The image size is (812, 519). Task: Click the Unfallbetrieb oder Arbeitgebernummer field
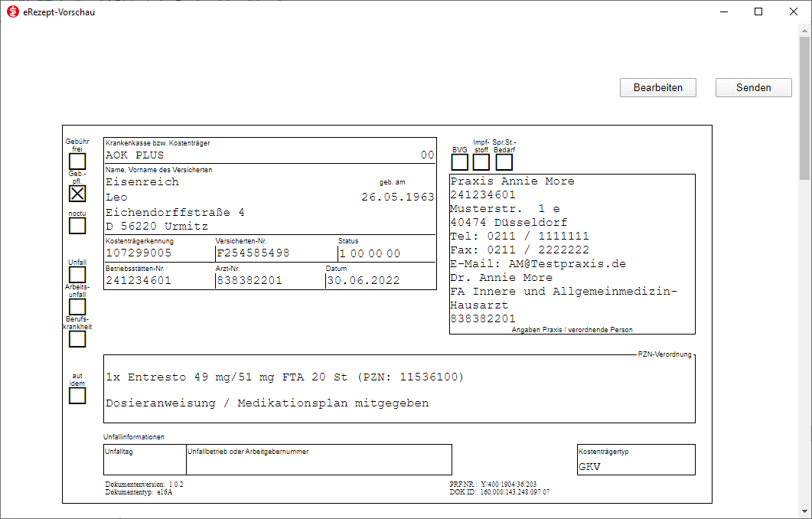pos(319,459)
